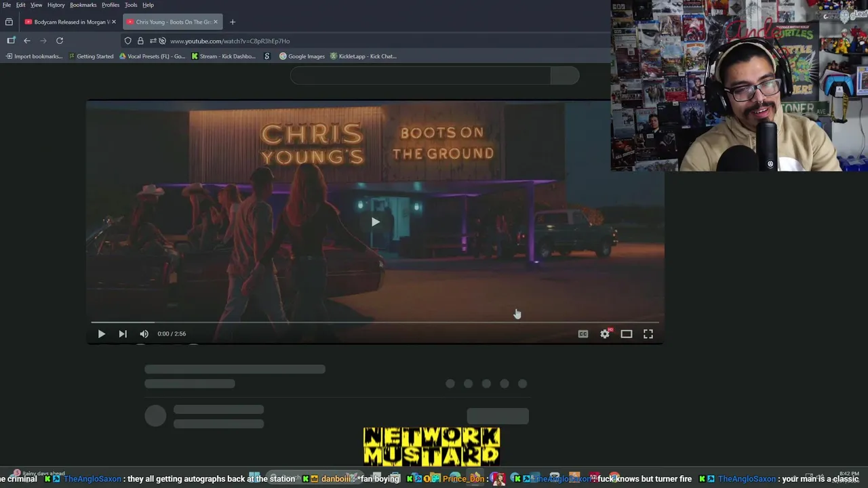The height and width of the screenshot is (488, 868).
Task: Open the History menu
Action: pos(56,5)
